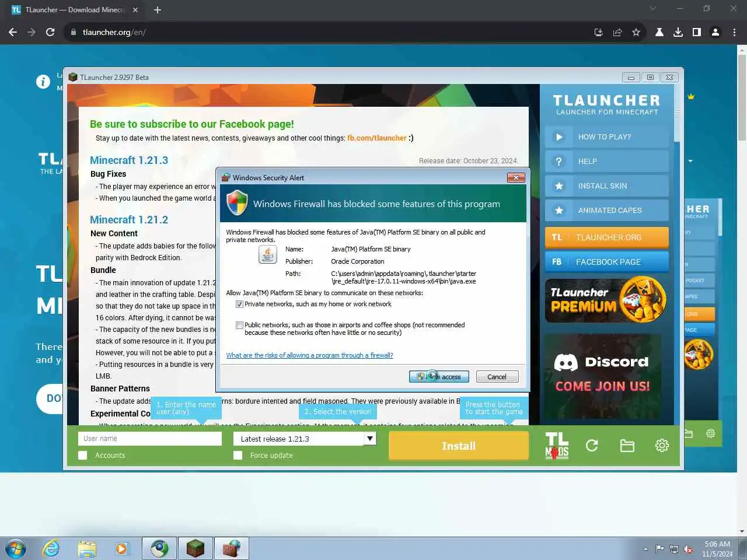Open a new browser tab

[x=158, y=10]
